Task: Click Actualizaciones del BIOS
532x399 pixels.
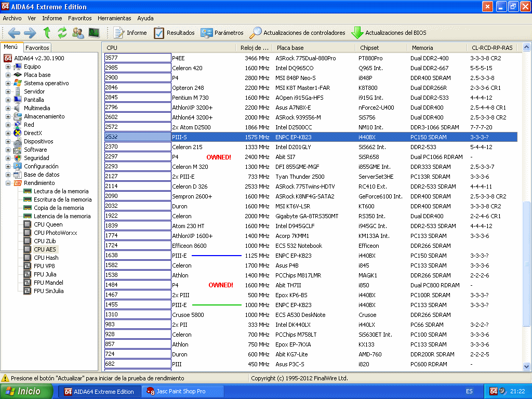Action: (x=389, y=33)
